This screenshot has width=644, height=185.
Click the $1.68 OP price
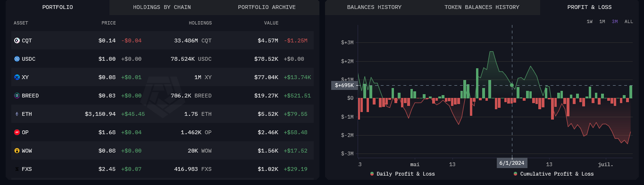[x=107, y=132]
